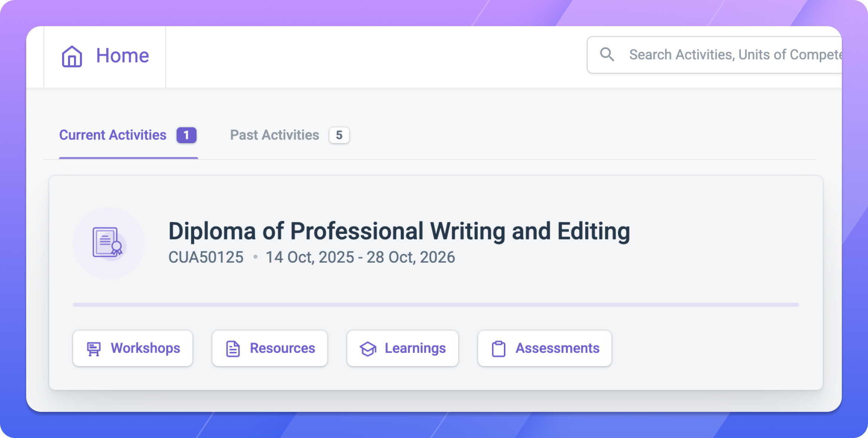Click the Assessments clipboard icon
The height and width of the screenshot is (438, 868).
pos(498,349)
